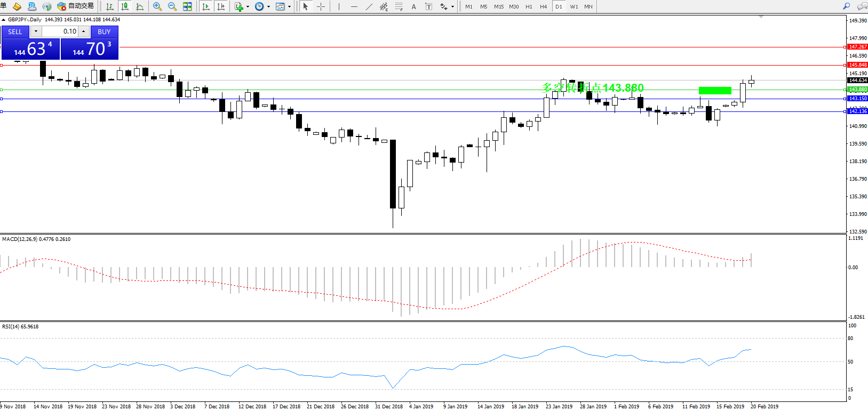Image resolution: width=868 pixels, height=411 pixels.
Task: Select the Trendline drawing tool
Action: click(369, 6)
